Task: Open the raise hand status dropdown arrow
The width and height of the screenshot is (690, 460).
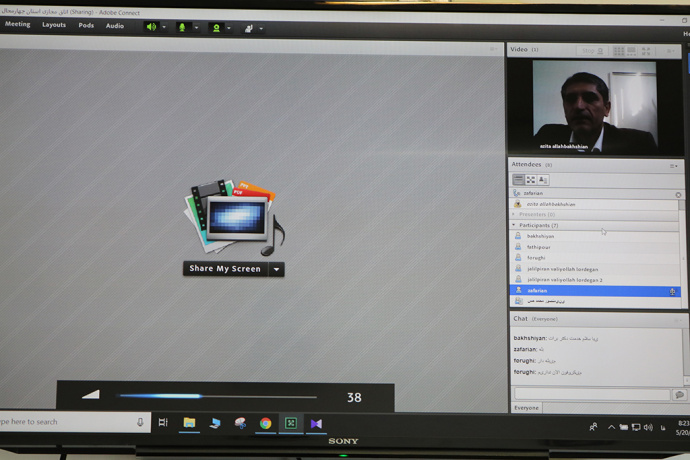Action: tap(261, 28)
